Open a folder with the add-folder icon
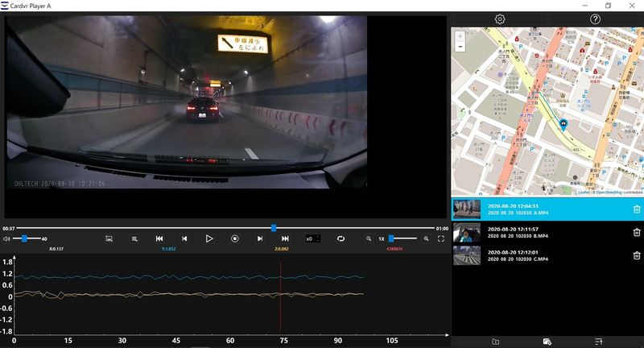The width and height of the screenshot is (644, 348). click(495, 342)
